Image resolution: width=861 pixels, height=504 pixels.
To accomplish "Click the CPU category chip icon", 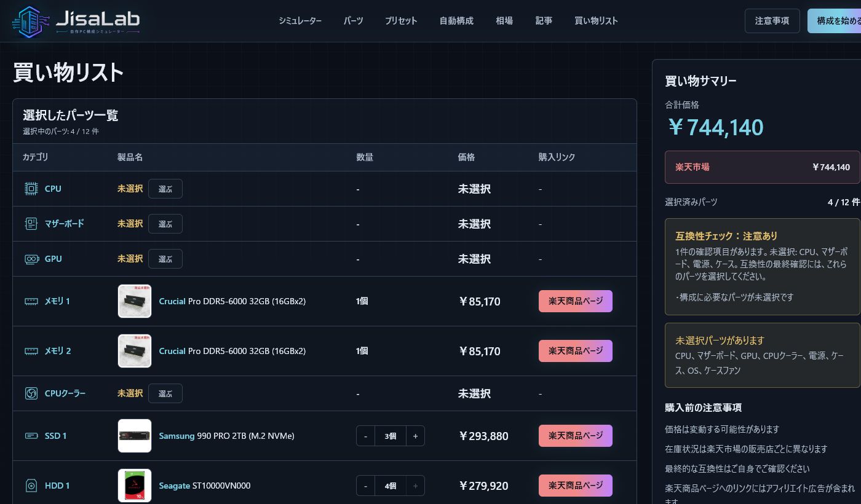I will pyautogui.click(x=31, y=189).
